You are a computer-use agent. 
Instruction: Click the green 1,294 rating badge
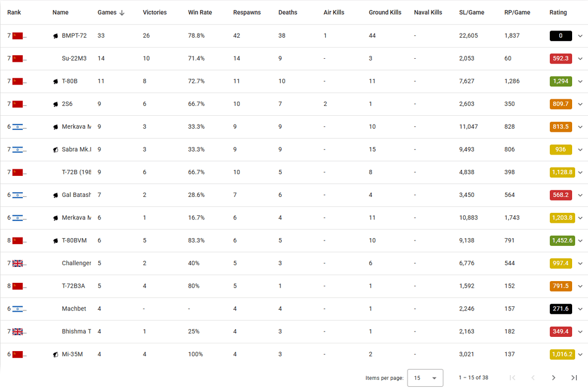click(x=560, y=81)
